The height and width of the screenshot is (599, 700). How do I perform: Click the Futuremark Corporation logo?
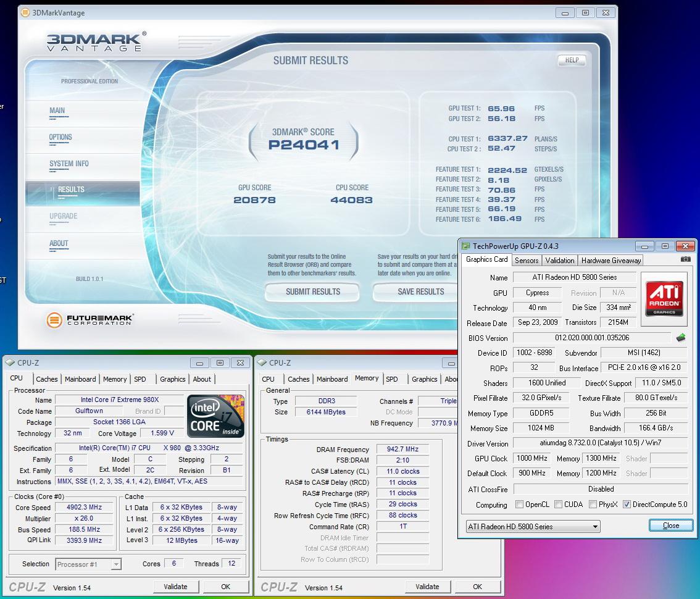pyautogui.click(x=90, y=320)
